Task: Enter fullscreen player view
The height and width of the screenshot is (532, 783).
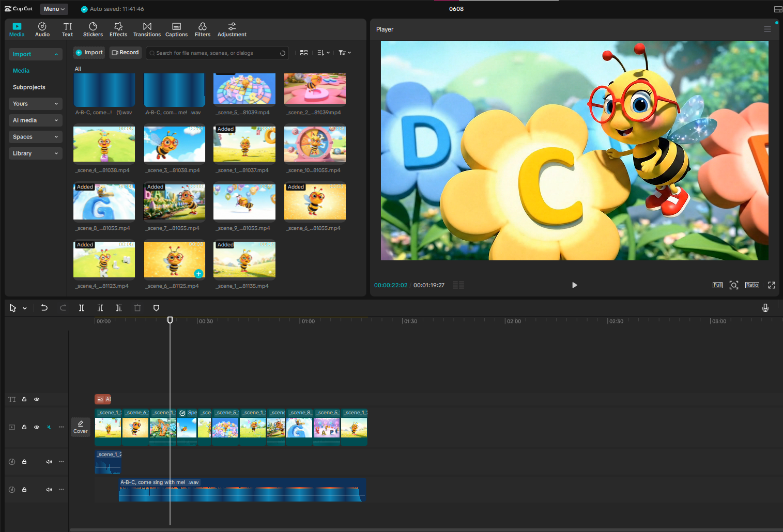Action: (x=772, y=285)
